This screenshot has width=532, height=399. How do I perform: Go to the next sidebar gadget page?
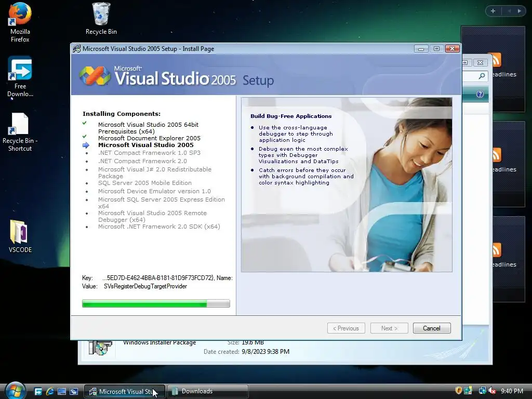(x=519, y=11)
